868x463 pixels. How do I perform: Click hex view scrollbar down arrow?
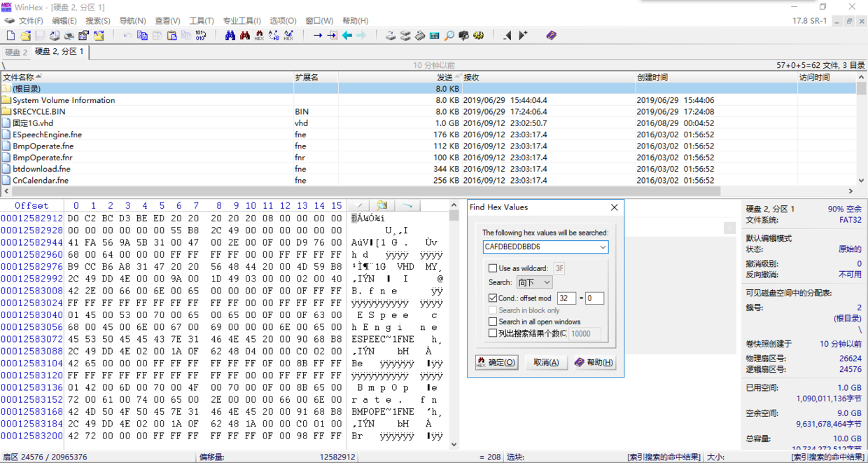click(454, 444)
